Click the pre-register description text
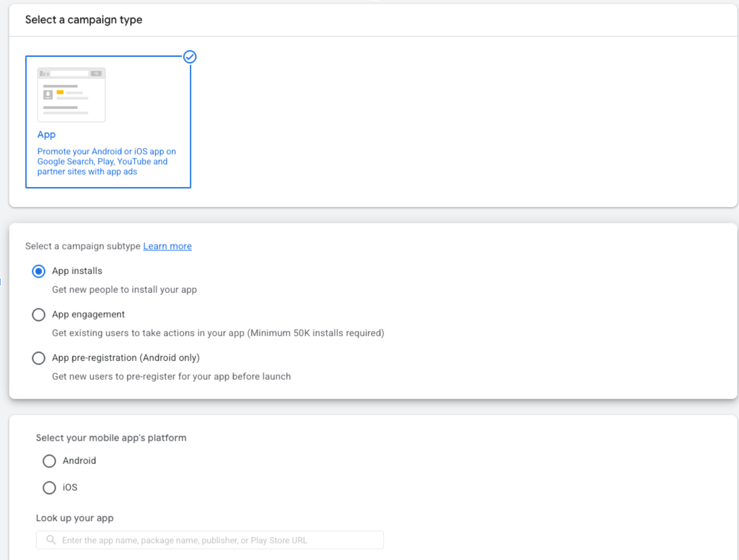The height and width of the screenshot is (560, 739). (x=171, y=376)
